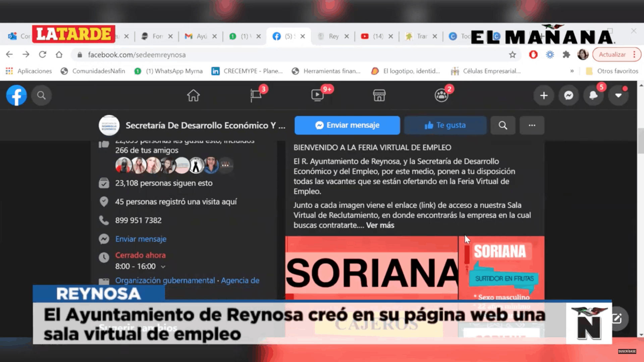This screenshot has height=362, width=644.
Task: Reload the page with refresh icon
Action: [42, 54]
